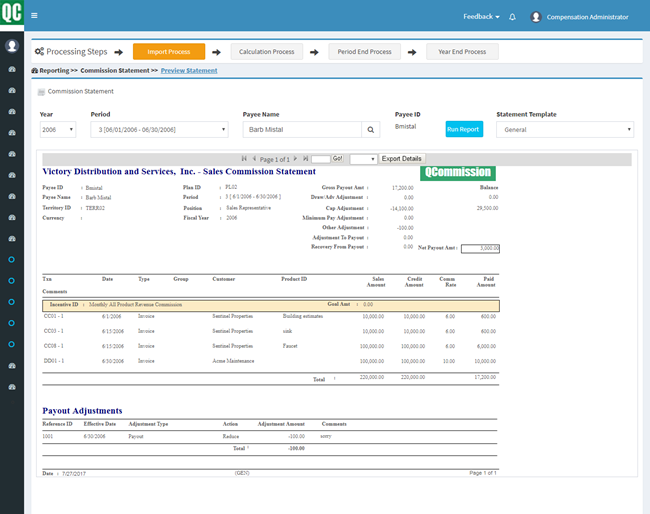Viewport: 650px width, 514px height.
Task: Go to the next report page
Action: 295,159
